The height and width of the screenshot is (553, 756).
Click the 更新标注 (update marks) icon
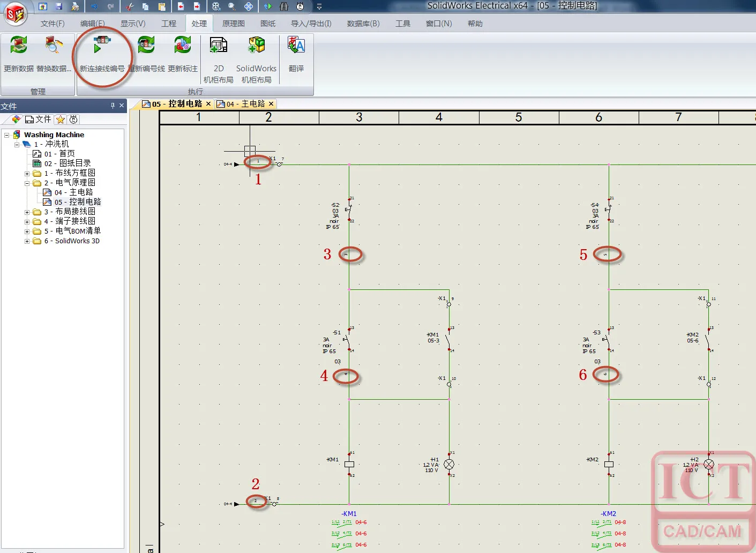[183, 46]
